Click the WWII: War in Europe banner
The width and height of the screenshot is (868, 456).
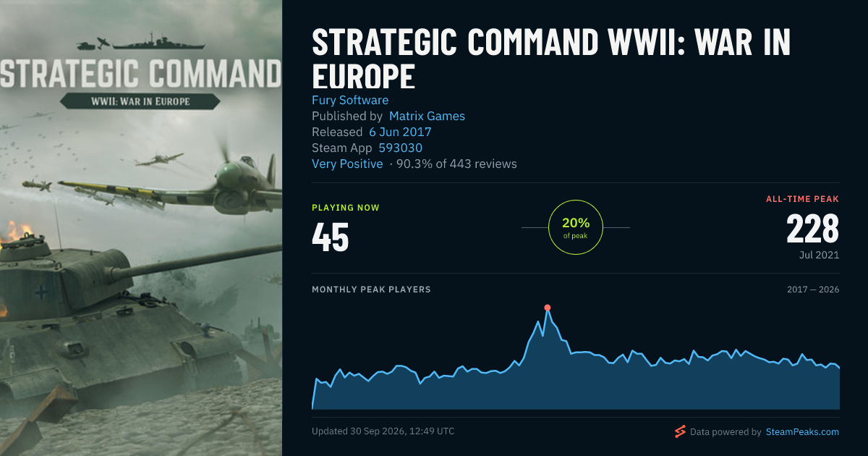(x=140, y=101)
